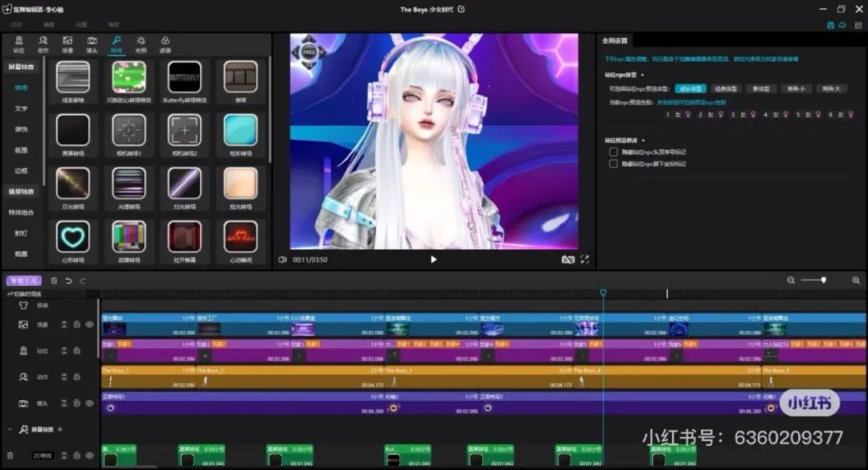
Task: Collapse the 屏幕特效 track group
Action: pos(10,429)
